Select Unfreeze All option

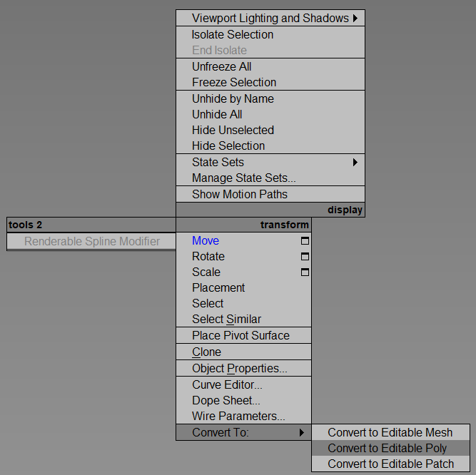pos(222,67)
